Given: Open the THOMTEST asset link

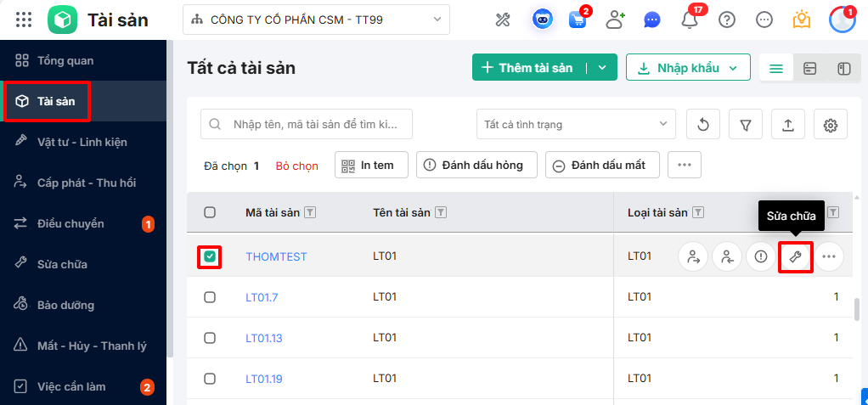Looking at the screenshot, I should point(276,256).
